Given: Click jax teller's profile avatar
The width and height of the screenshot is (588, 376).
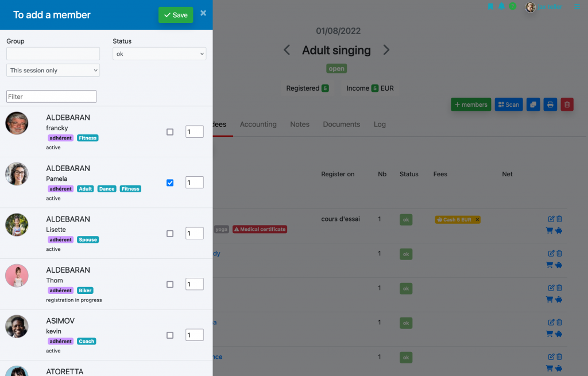Looking at the screenshot, I should pyautogui.click(x=530, y=7).
